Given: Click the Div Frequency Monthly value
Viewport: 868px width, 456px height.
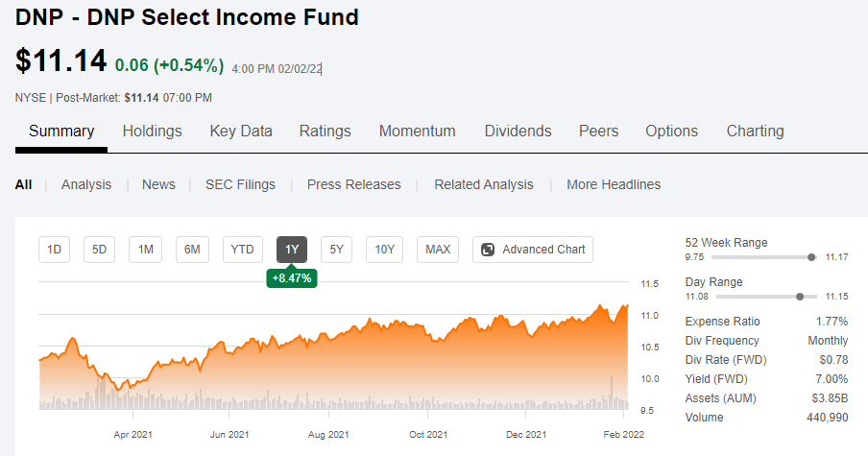Looking at the screenshot, I should 828,341.
